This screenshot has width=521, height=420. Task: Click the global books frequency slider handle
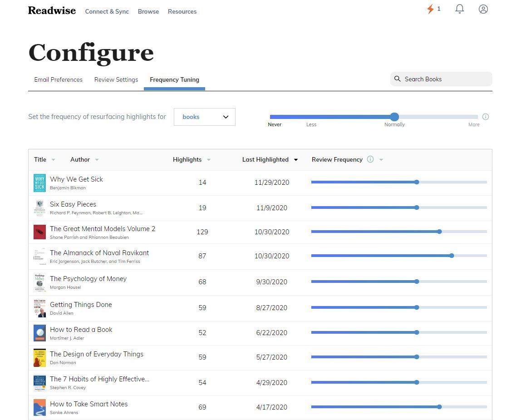[x=394, y=117]
